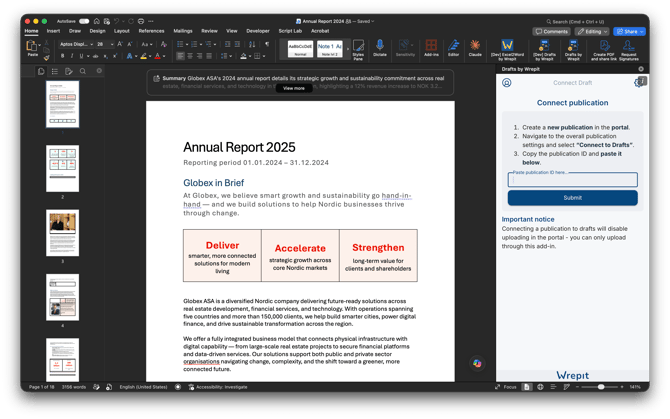Align text left

[x=180, y=56]
